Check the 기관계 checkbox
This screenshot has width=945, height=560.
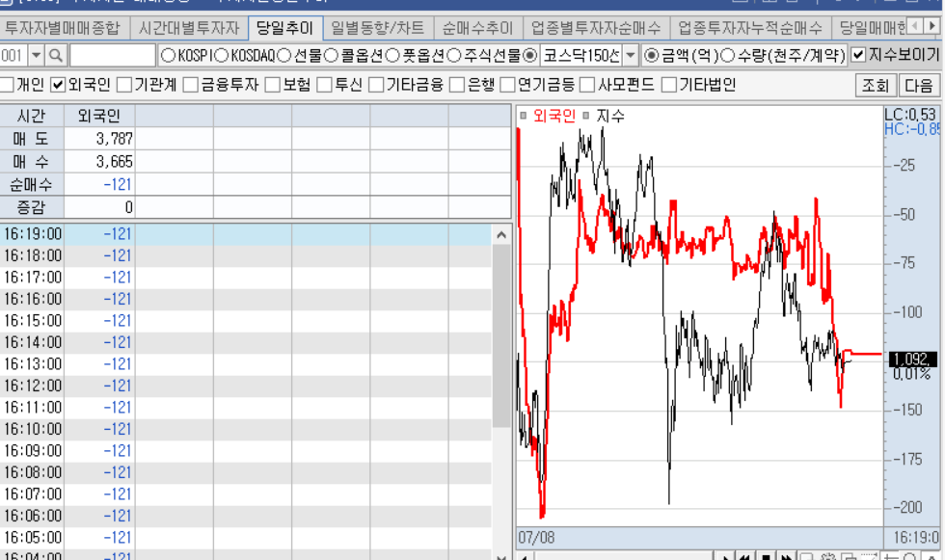tap(124, 85)
